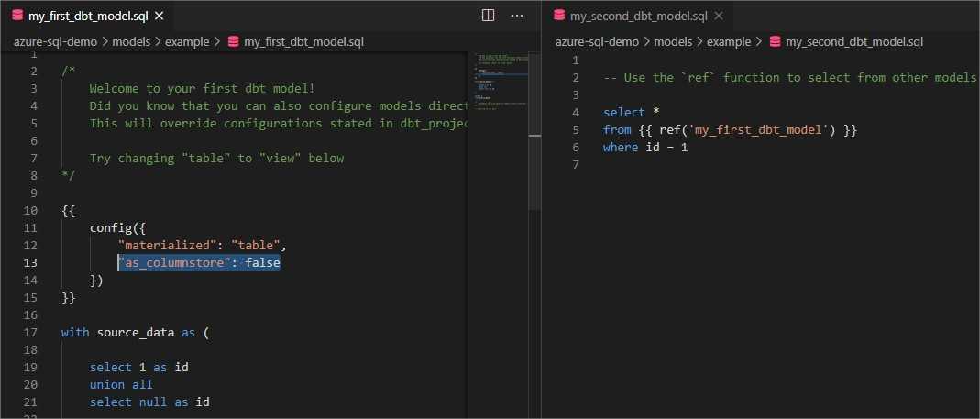Click line number 7 in right editor gutter
Screen dimensions: 980x419
pyautogui.click(x=575, y=164)
